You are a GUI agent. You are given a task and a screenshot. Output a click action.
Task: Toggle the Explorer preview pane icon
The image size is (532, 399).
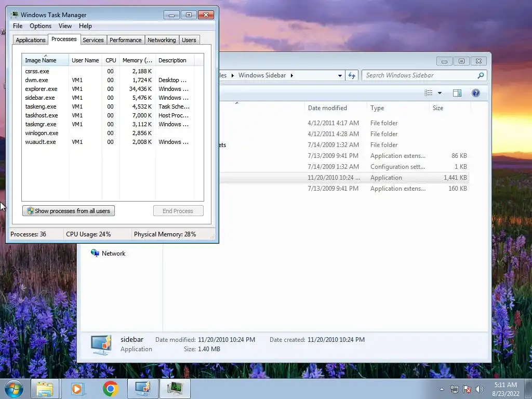point(457,93)
